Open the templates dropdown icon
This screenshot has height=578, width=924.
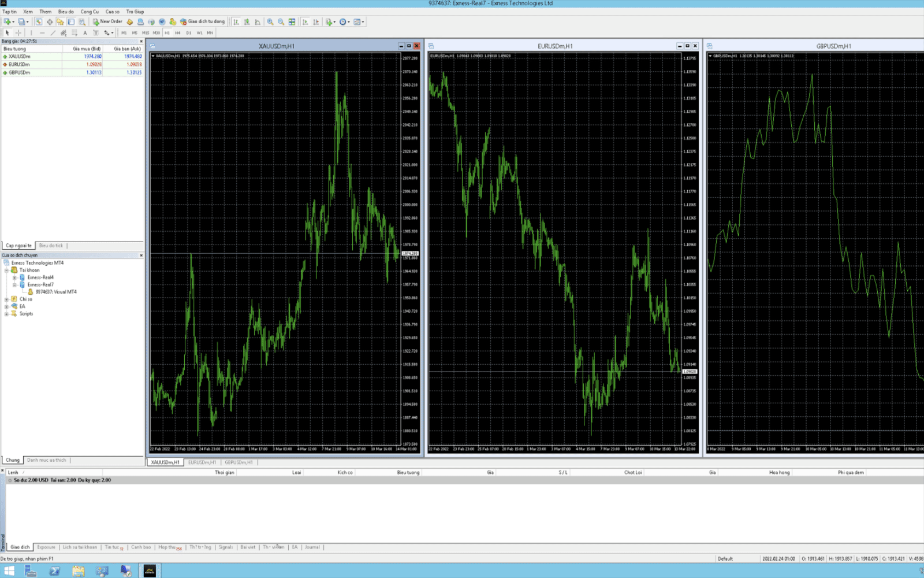pos(359,21)
